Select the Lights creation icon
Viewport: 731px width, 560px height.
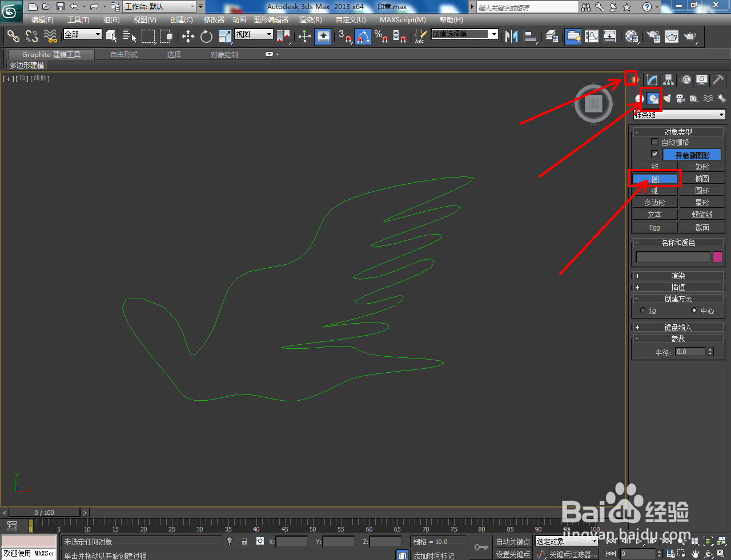(667, 98)
